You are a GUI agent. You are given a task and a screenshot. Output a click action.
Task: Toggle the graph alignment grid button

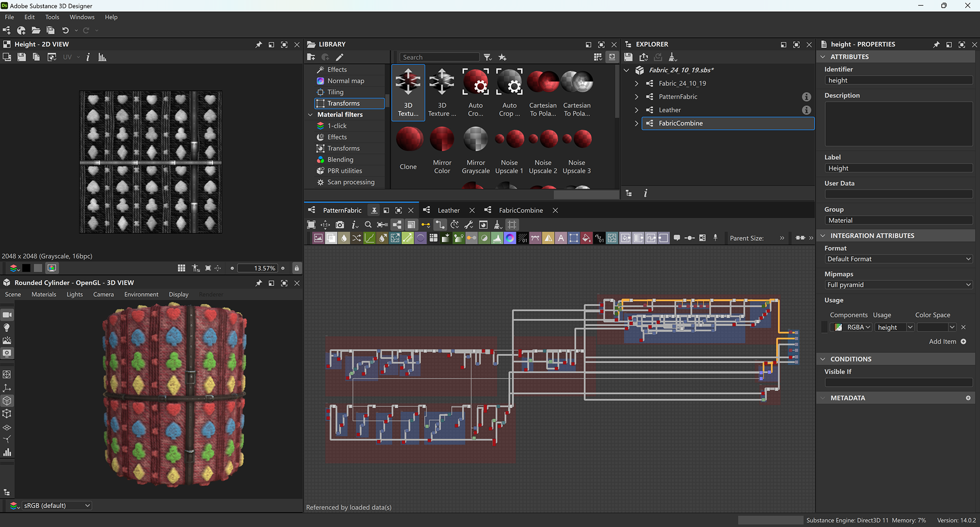pyautogui.click(x=512, y=225)
